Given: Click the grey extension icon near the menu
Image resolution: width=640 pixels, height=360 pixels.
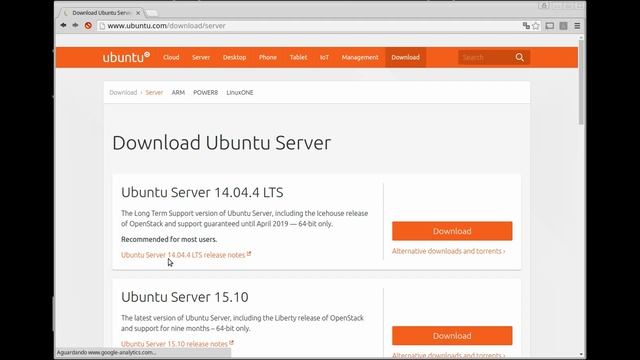Looking at the screenshot, I should [564, 26].
